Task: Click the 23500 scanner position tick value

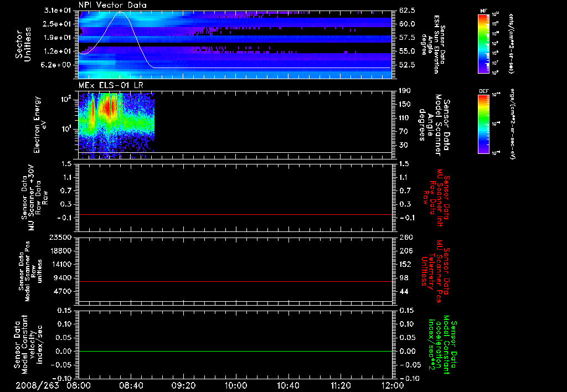Action: click(60, 237)
